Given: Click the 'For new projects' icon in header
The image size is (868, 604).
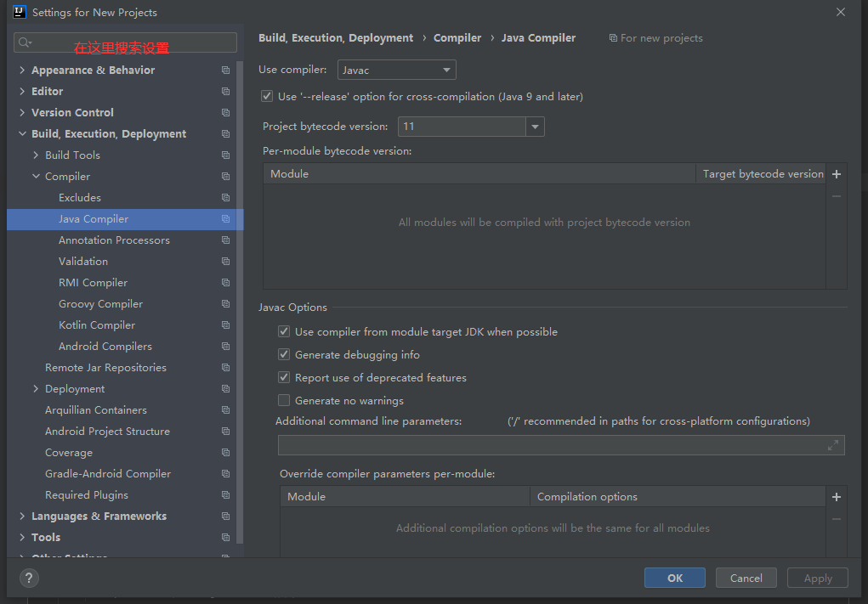Looking at the screenshot, I should click(613, 38).
